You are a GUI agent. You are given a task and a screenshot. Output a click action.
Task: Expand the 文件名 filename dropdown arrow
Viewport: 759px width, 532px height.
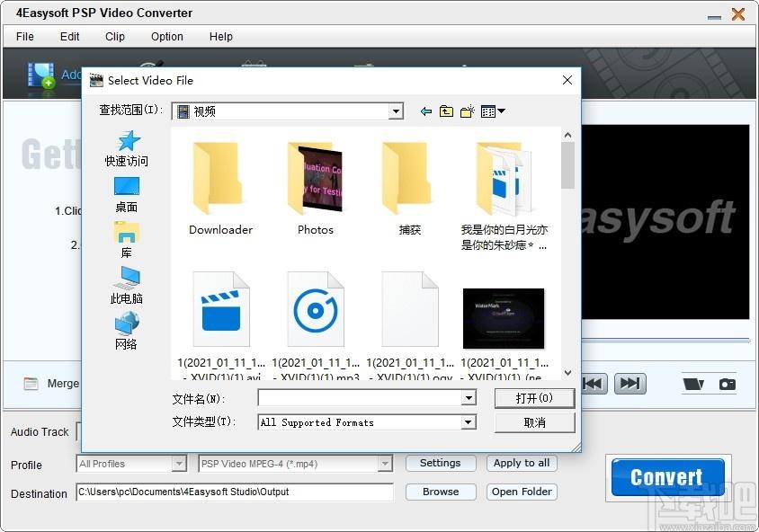469,398
